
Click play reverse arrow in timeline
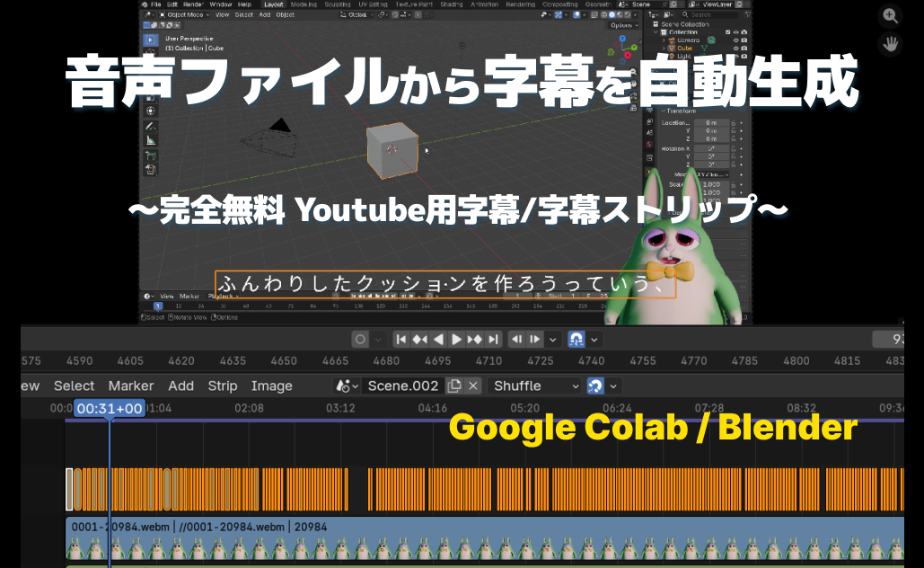coord(438,340)
